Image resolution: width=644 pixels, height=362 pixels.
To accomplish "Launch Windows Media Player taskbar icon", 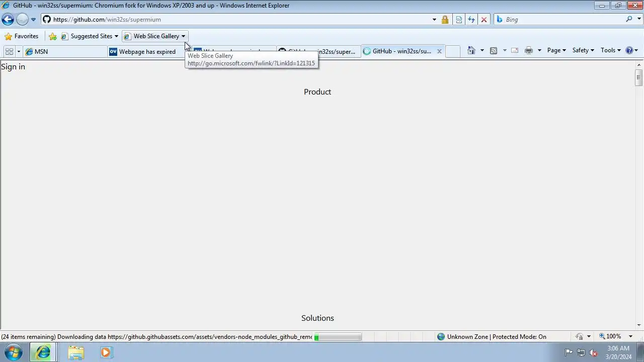I will [x=106, y=352].
